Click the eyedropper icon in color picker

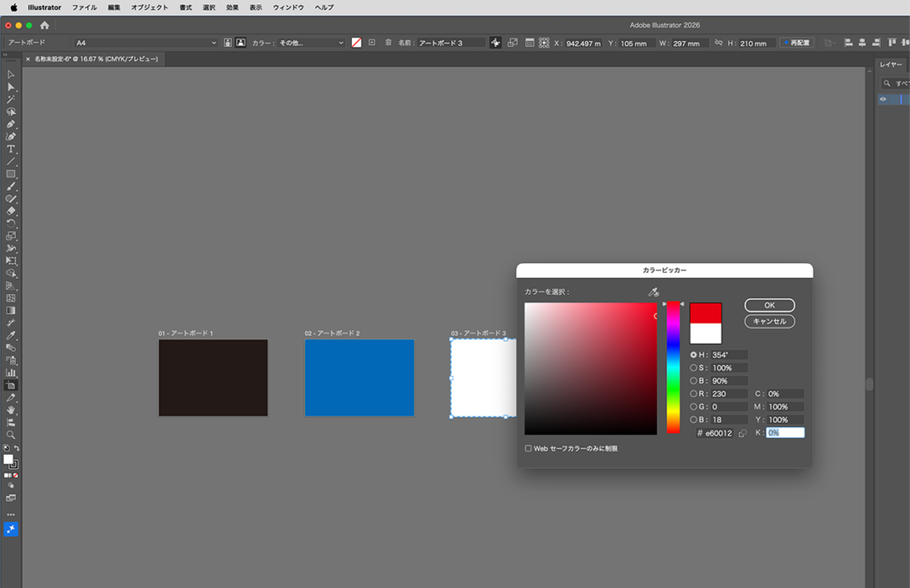point(653,292)
